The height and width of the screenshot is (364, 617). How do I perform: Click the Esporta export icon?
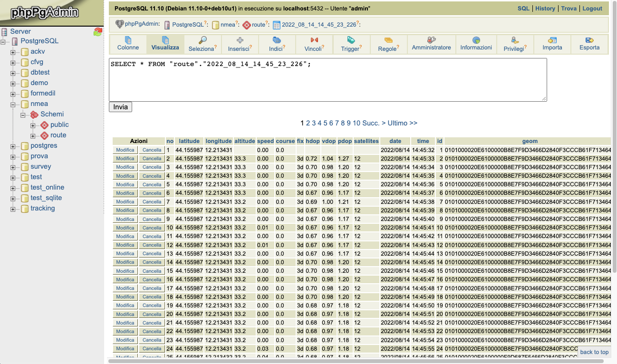(x=589, y=40)
